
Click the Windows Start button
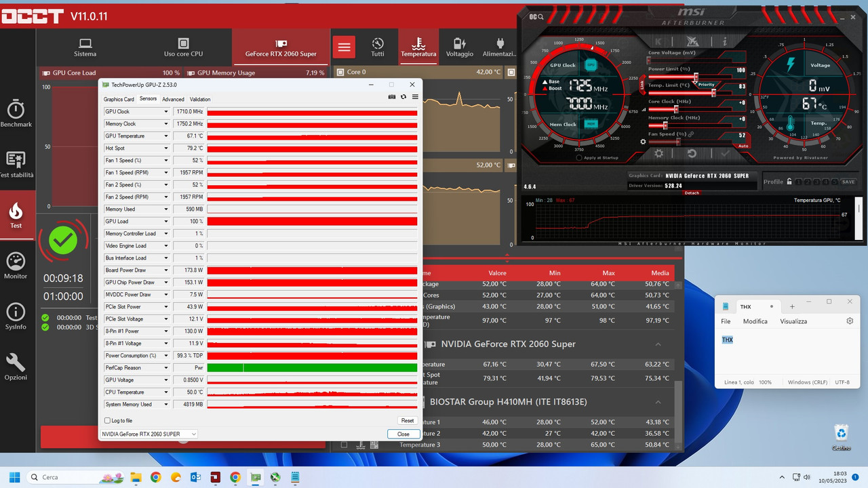click(x=15, y=477)
